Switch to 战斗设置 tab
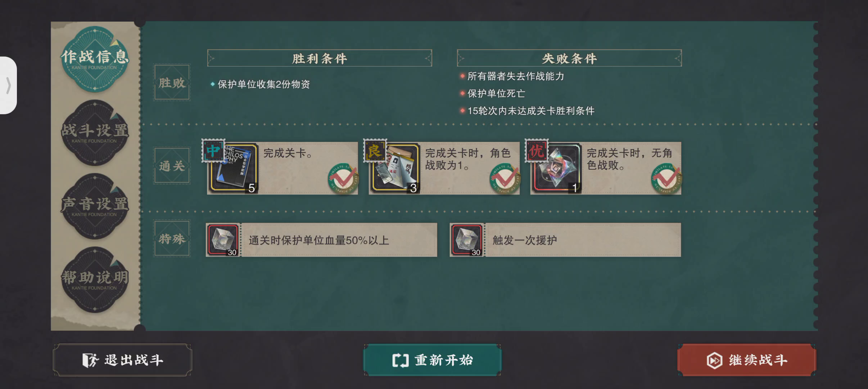Viewport: 868px width, 389px height. 94,132
